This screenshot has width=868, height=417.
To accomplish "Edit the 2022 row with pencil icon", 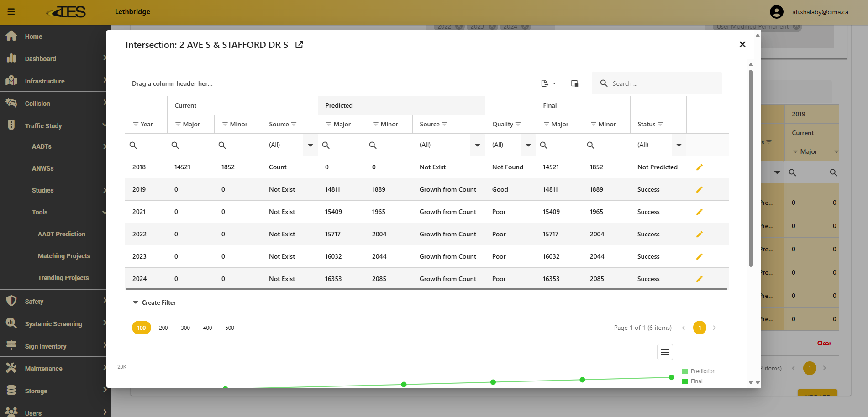I will coord(699,235).
